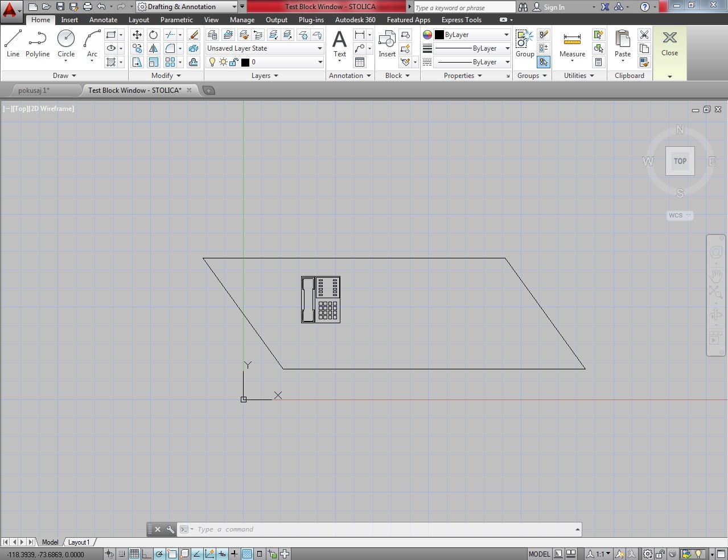Select the Line drawing tool

tap(13, 44)
